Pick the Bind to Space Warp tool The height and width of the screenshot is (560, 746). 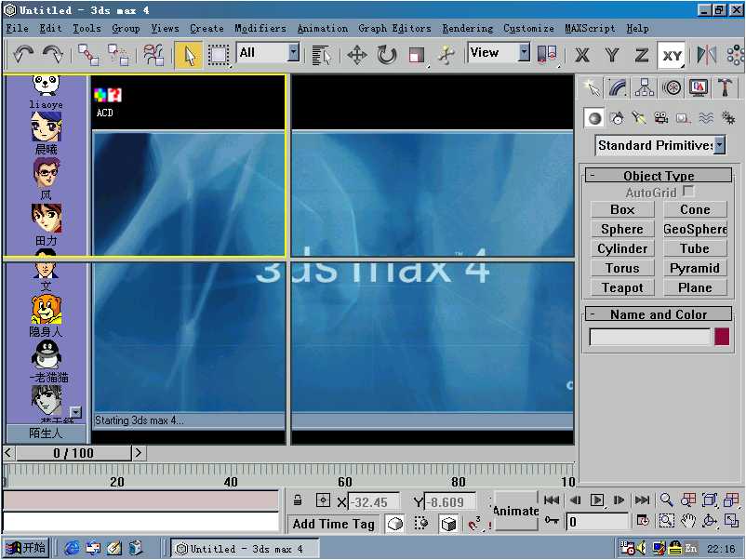(153, 55)
